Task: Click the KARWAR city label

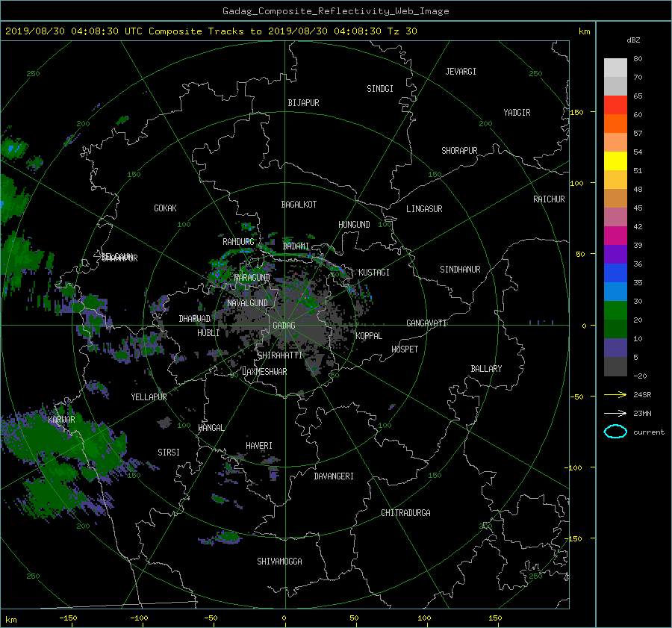Action: (x=61, y=420)
